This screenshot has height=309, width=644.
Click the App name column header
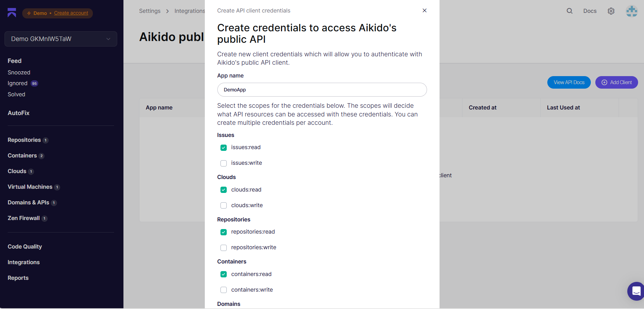point(159,108)
